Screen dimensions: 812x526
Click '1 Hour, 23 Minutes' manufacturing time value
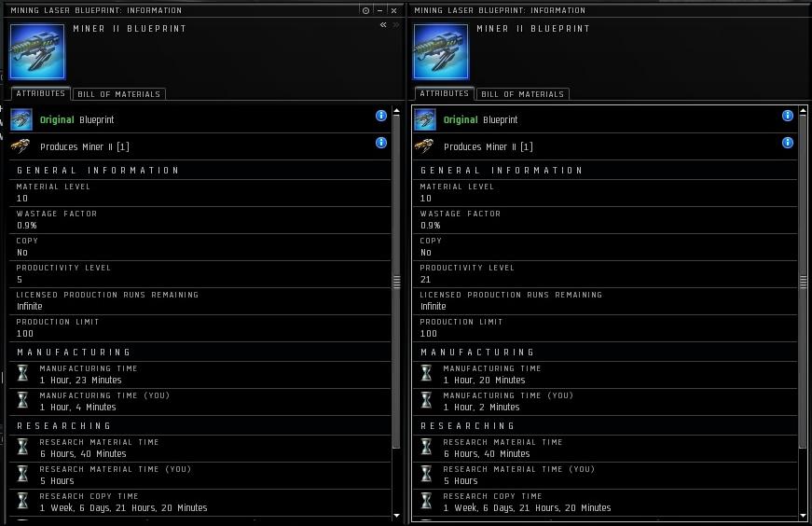(81, 380)
